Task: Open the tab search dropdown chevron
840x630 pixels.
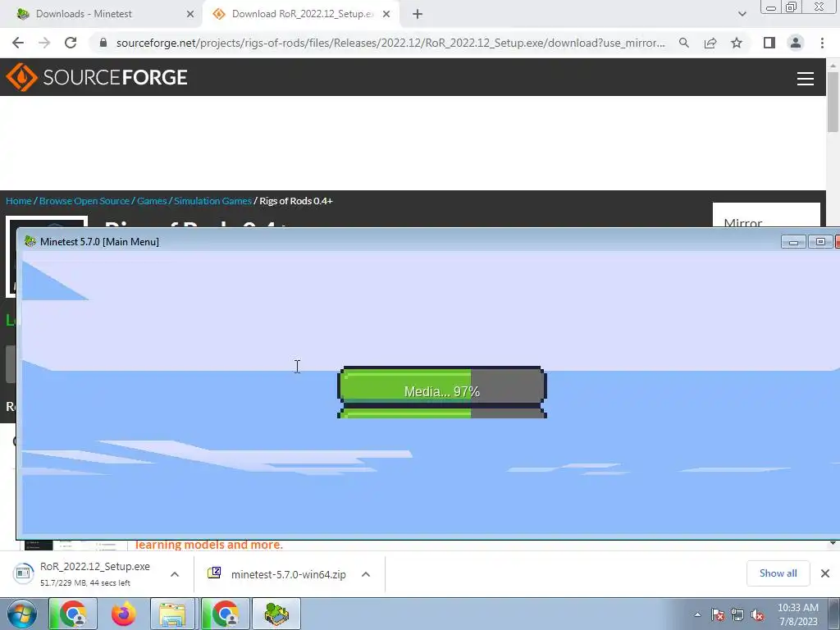Action: pos(742,14)
